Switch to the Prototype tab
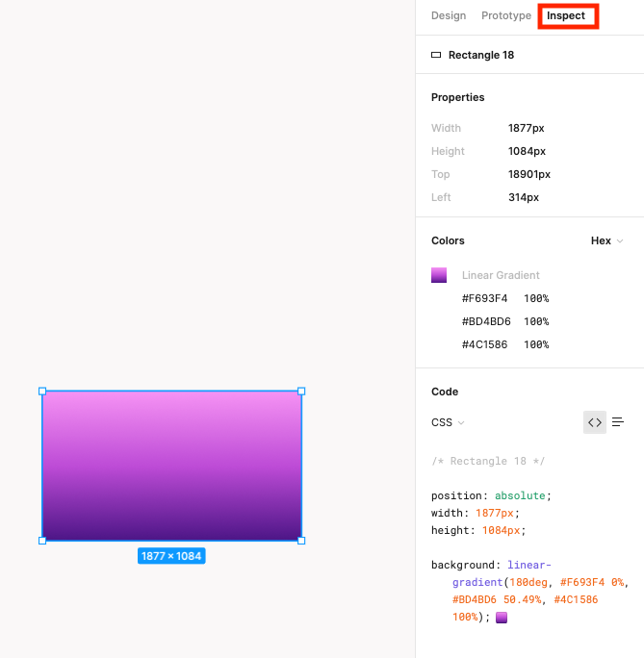The height and width of the screenshot is (658, 644). click(506, 15)
